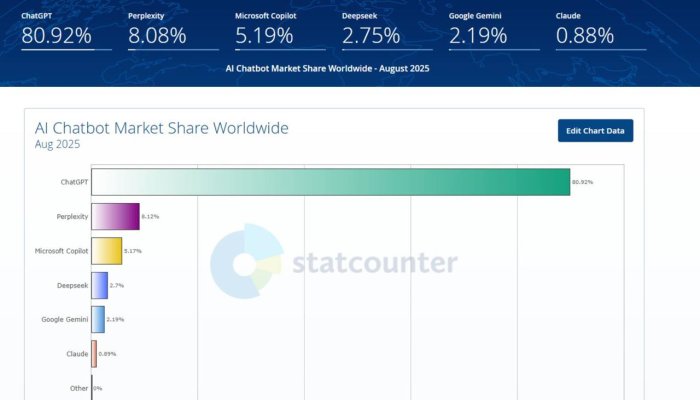Viewport: 700px width, 400px height.
Task: Click the Google Gemini axis label
Action: tap(65, 320)
